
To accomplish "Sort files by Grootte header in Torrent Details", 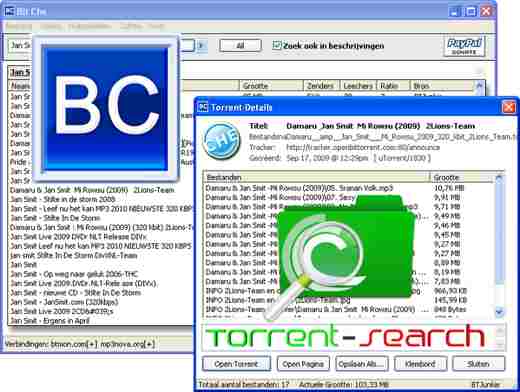I will click(462, 177).
